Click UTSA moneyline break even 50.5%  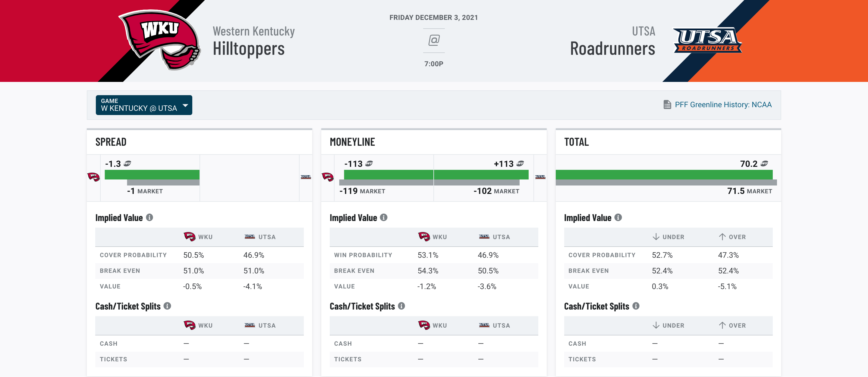(x=488, y=271)
